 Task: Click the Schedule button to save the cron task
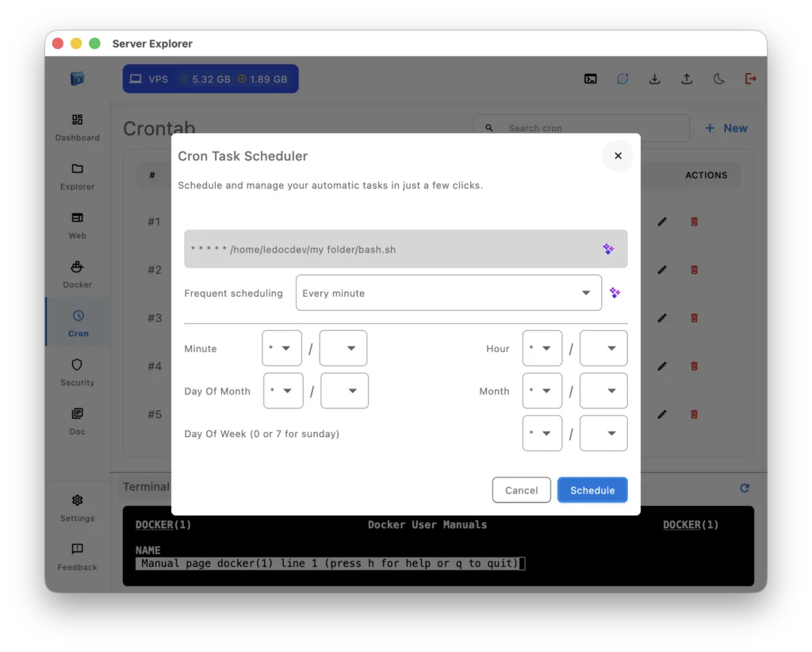click(x=592, y=489)
